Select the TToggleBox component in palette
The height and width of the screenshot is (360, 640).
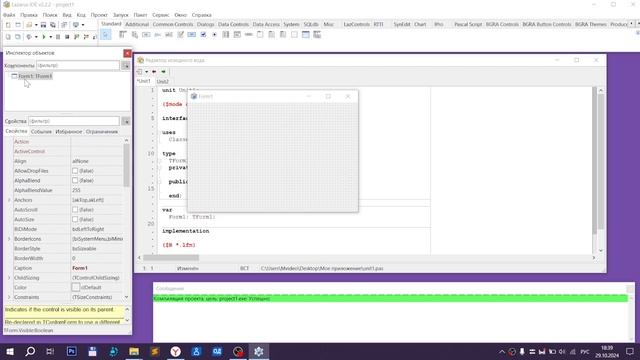pos(191,35)
